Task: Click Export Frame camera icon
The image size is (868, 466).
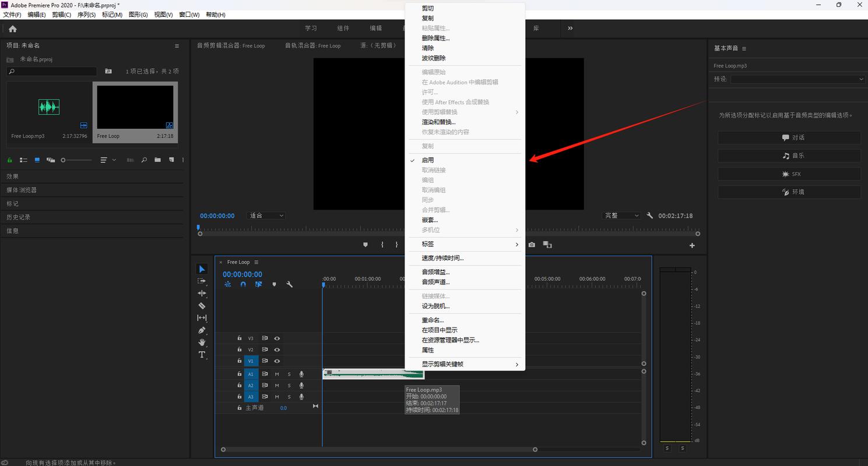Action: [532, 245]
